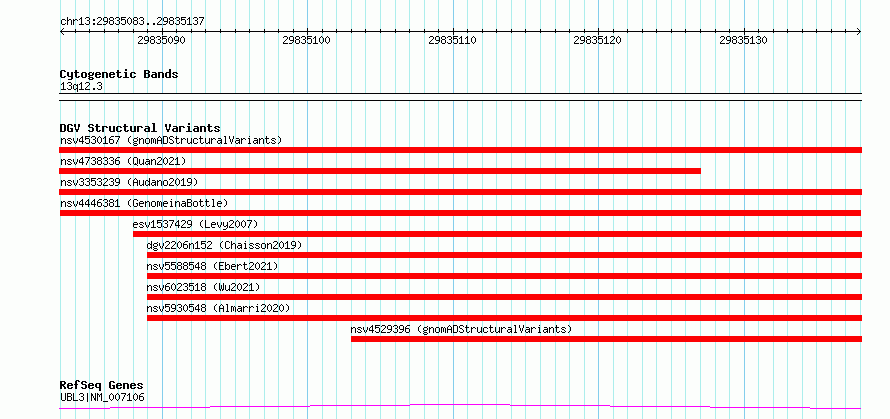Select the 13q12.3 band label
The width and height of the screenshot is (890, 419).
click(81, 87)
